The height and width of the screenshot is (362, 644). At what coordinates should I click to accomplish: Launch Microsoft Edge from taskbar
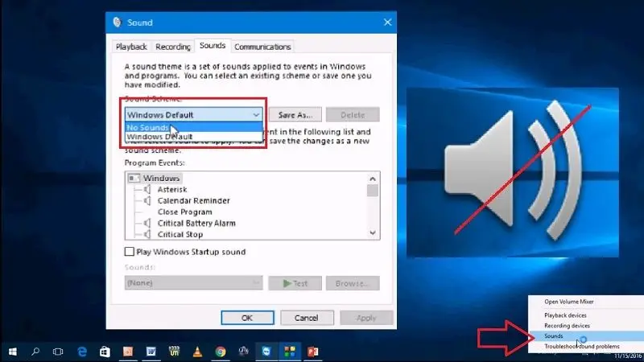[x=82, y=352]
